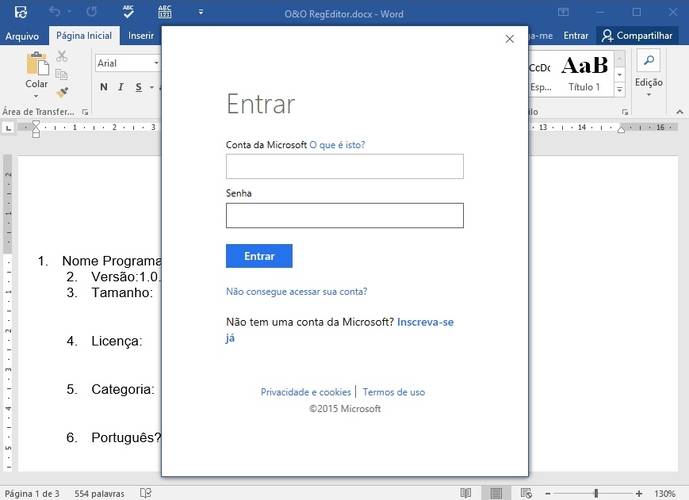Image resolution: width=689 pixels, height=500 pixels.
Task: Click 'Página 1 de 3' in status bar
Action: [32, 493]
